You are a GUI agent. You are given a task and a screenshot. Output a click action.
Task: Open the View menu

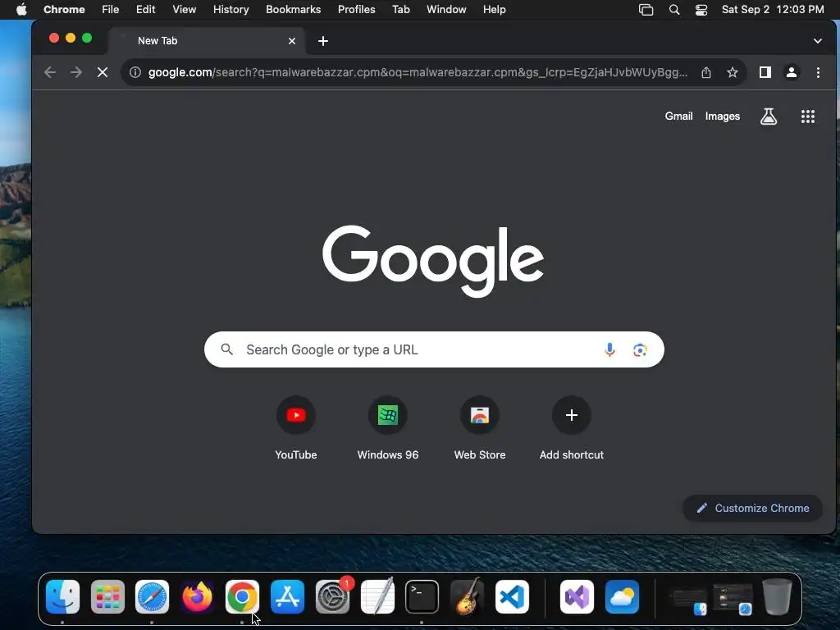pos(185,10)
